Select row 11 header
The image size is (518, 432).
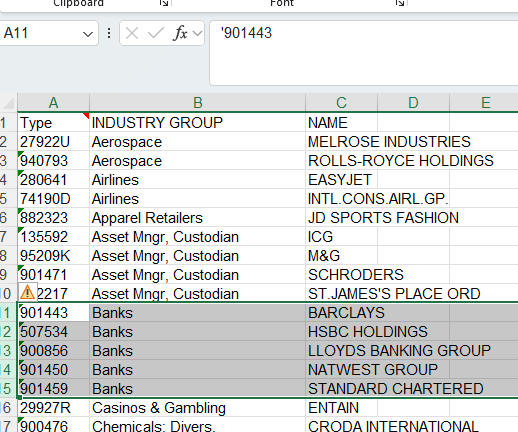[x=8, y=313]
